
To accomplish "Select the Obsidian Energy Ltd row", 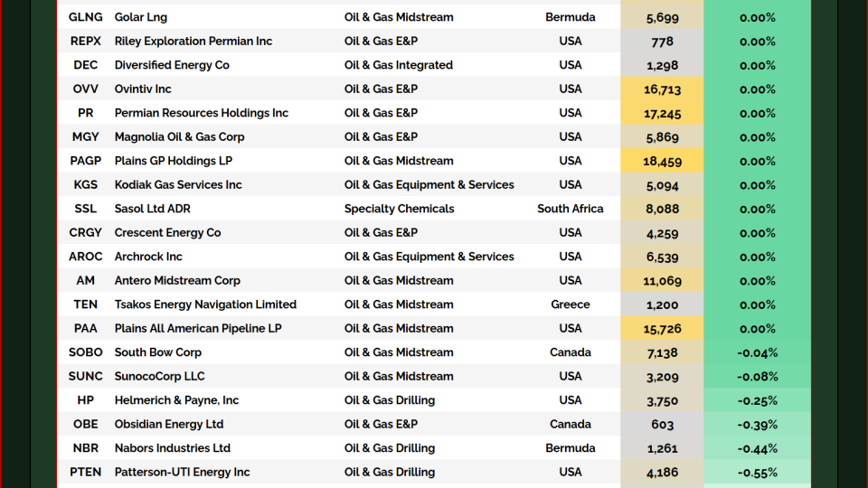I will click(168, 425).
